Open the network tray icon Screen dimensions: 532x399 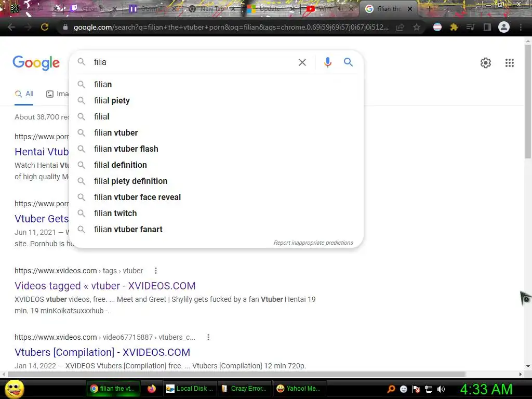pos(429,389)
